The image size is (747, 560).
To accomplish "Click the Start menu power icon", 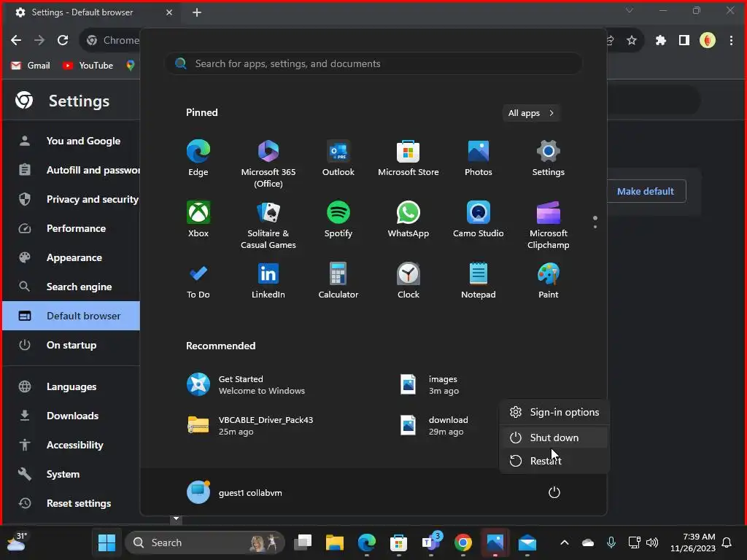I will [554, 492].
